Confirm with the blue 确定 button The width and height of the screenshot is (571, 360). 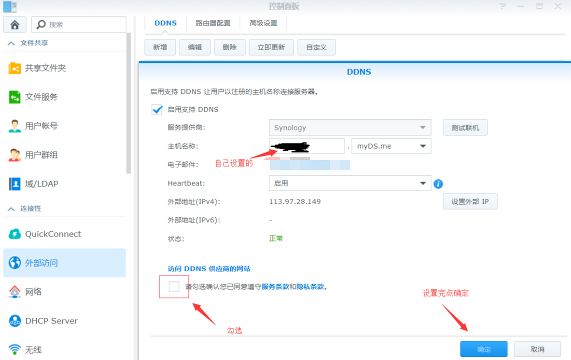(484, 349)
